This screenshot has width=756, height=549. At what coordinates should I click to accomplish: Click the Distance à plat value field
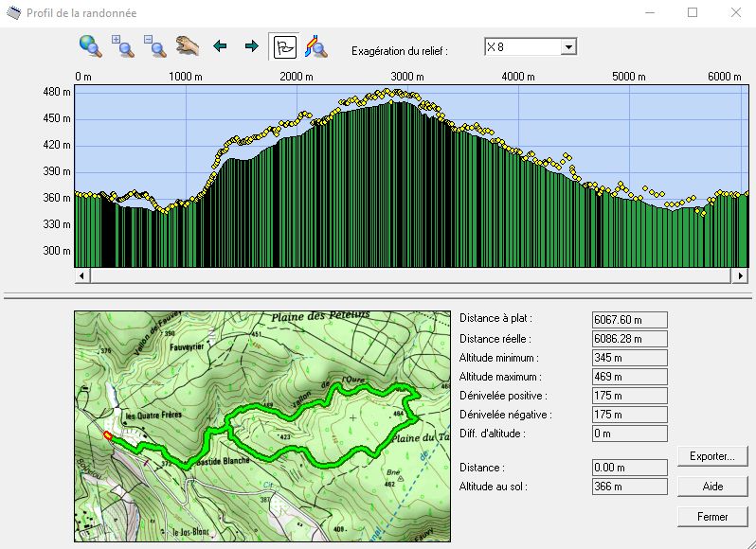point(630,320)
